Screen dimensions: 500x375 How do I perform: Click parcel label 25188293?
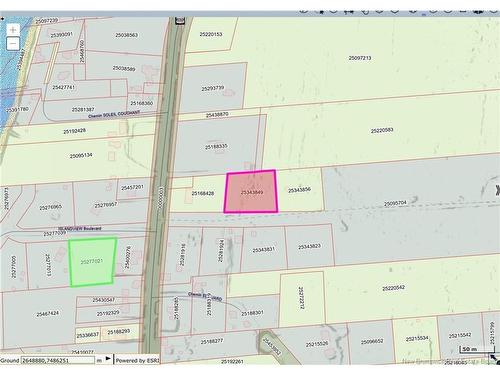coord(119,332)
